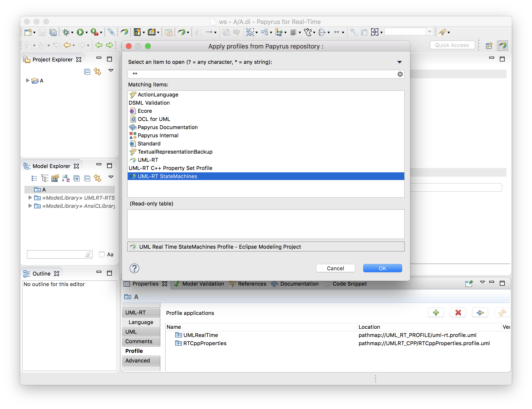Screen dimensions: 532x409
Task: Click Collapse All in Model Explorer
Action: pos(87,178)
